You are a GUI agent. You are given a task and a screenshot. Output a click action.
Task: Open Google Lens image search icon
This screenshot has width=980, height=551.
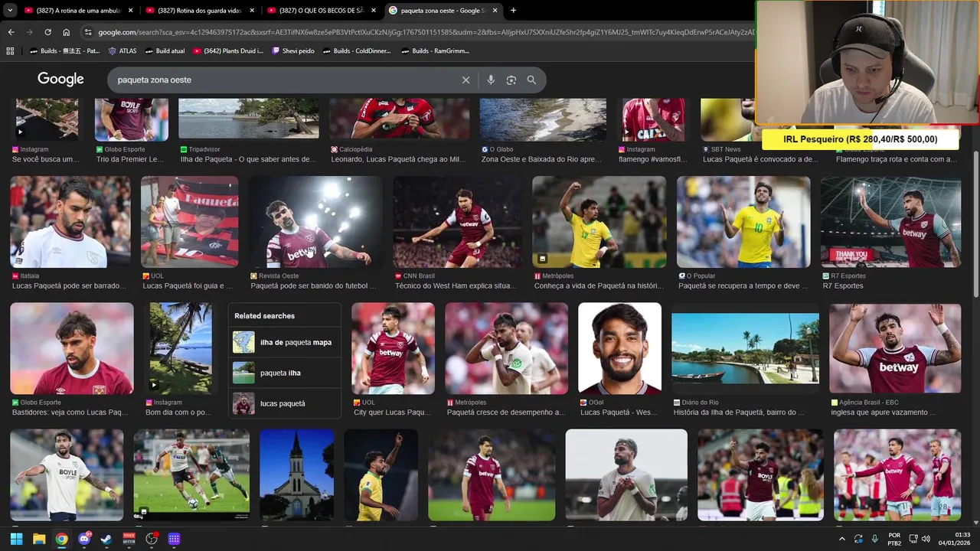(x=511, y=80)
